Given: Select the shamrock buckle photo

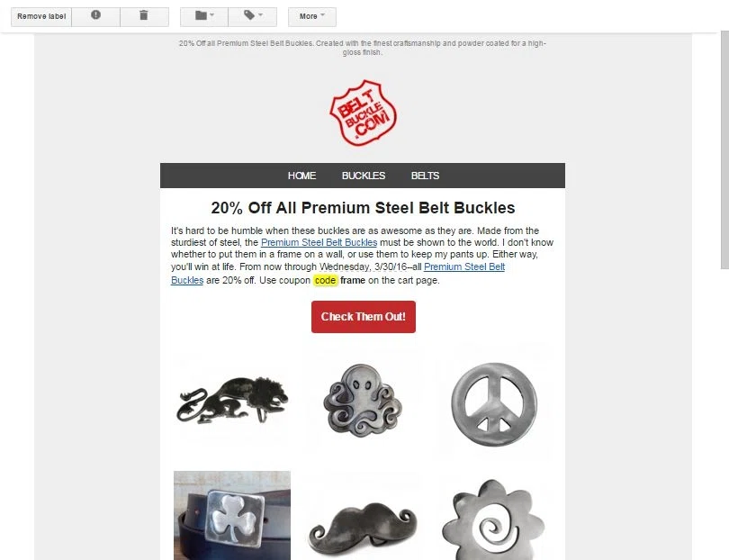Looking at the screenshot, I should tap(232, 515).
